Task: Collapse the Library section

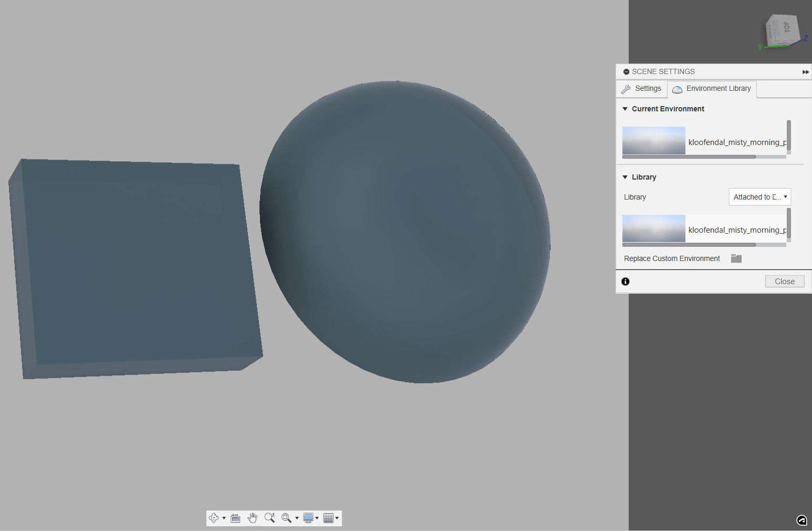Action: 625,177
